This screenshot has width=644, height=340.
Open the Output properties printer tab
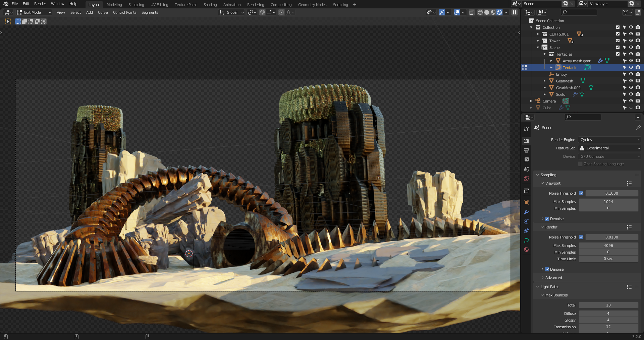[x=526, y=150]
